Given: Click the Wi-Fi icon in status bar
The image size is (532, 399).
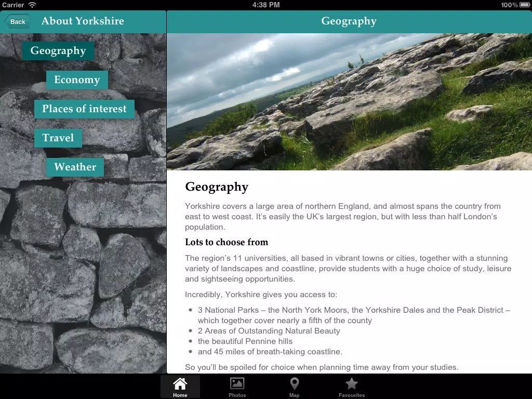Looking at the screenshot, I should point(32,5).
